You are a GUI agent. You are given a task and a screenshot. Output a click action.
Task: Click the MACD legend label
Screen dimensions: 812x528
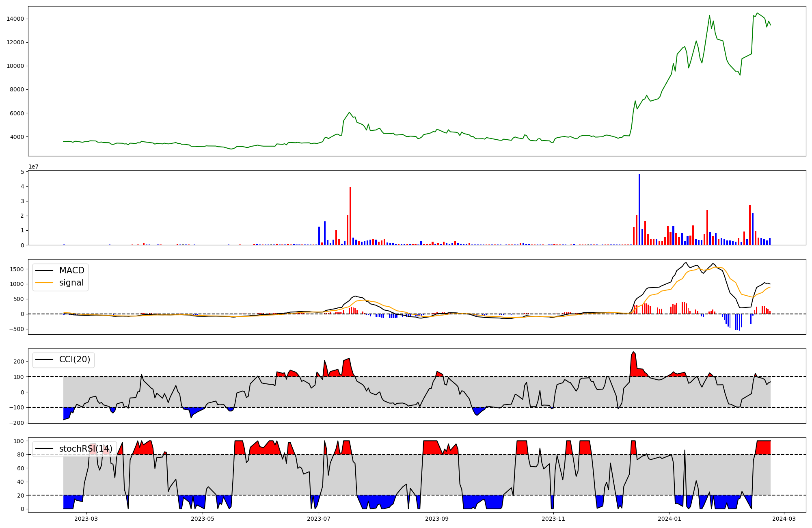71,270
